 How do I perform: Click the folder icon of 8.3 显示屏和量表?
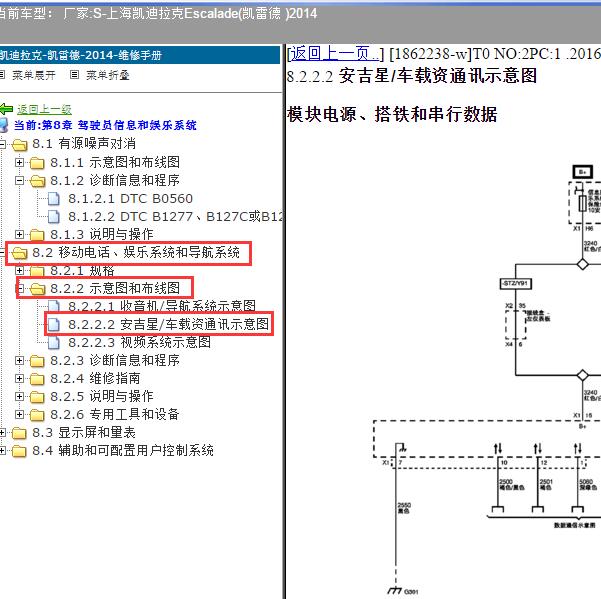(19, 433)
